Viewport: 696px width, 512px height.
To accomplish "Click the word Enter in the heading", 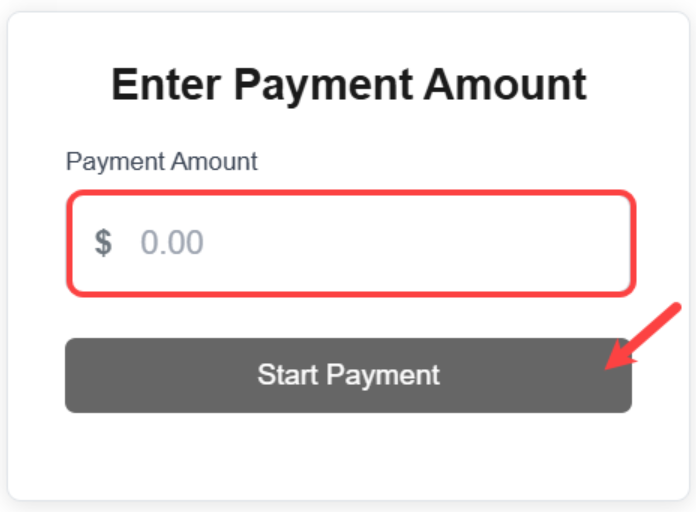I will click(167, 85).
